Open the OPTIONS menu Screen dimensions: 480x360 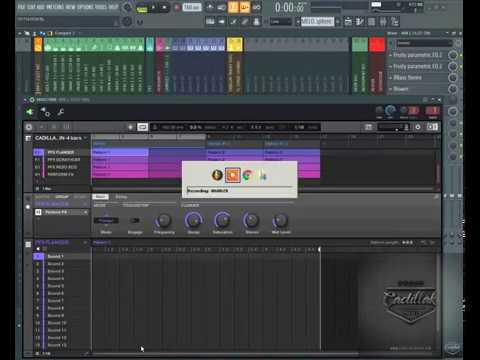pyautogui.click(x=85, y=7)
